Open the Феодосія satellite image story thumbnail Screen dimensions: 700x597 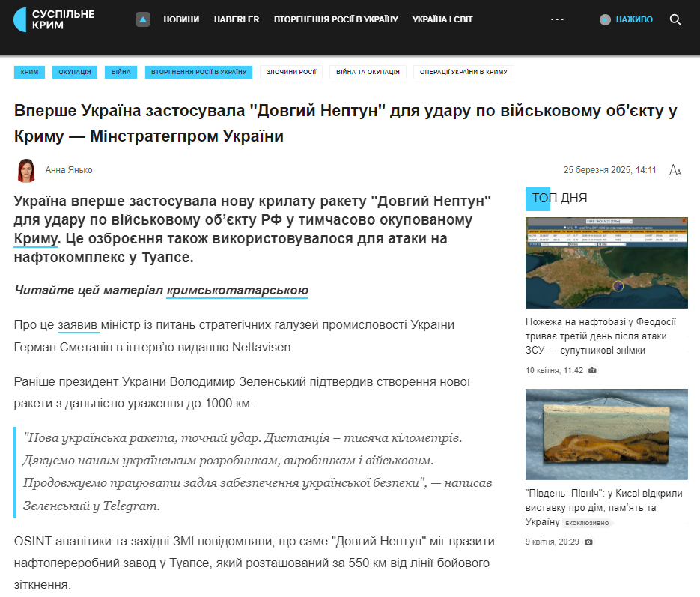pos(606,262)
